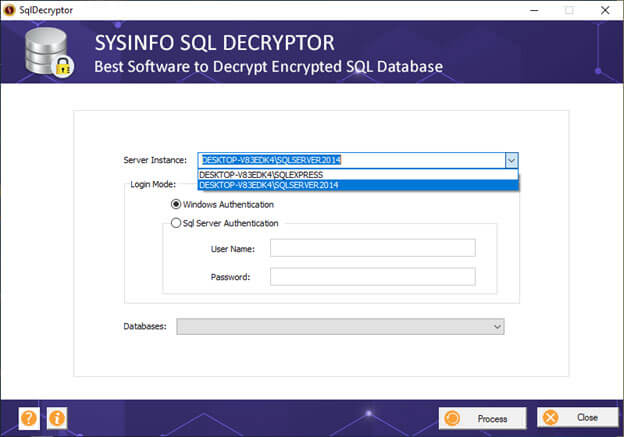Open the orange question mark help icon
Screen dimensions: 624x437
point(29,418)
